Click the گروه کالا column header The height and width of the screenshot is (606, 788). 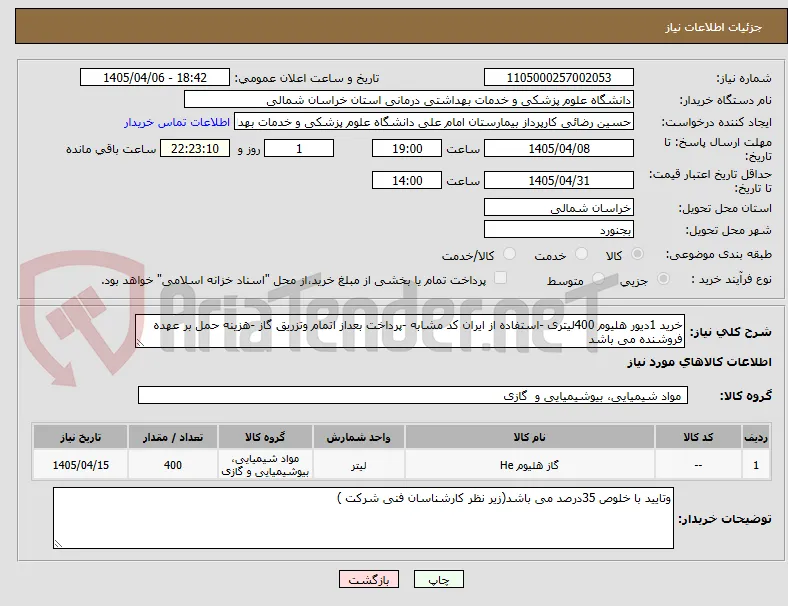click(x=265, y=437)
